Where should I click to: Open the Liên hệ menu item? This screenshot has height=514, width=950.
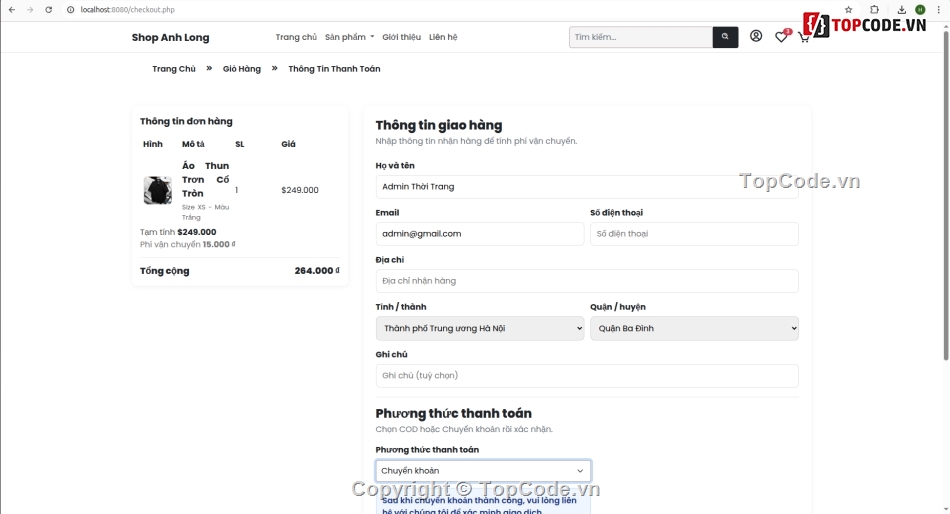point(443,37)
